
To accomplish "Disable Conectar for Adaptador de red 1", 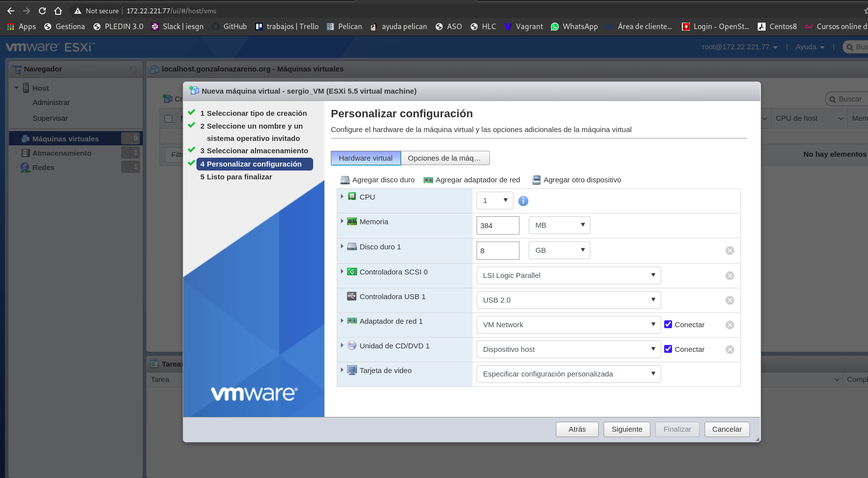I will point(668,324).
